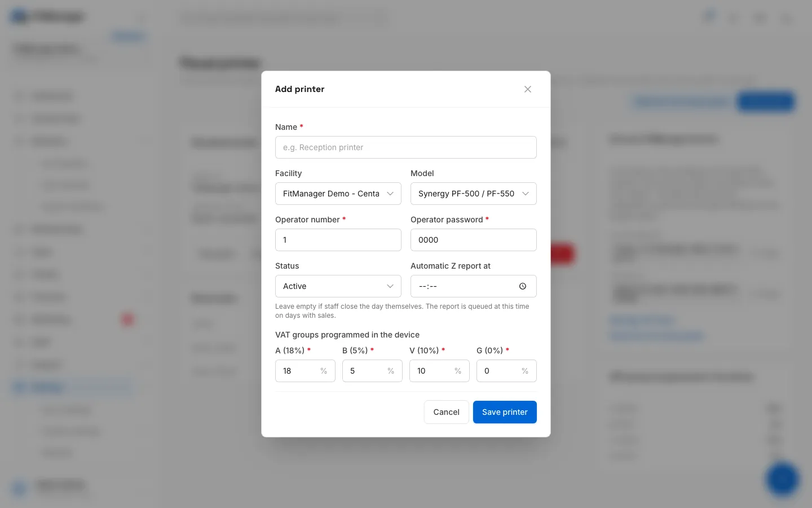Cancel adding the printer

click(447, 412)
